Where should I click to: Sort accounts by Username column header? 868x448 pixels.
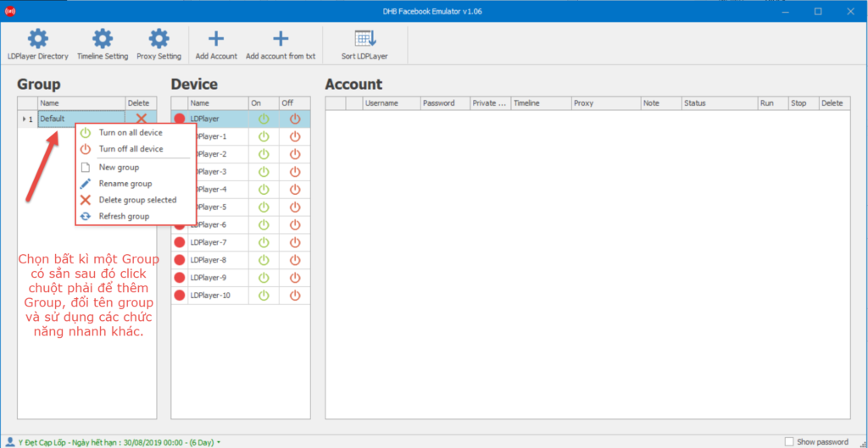[x=392, y=103]
